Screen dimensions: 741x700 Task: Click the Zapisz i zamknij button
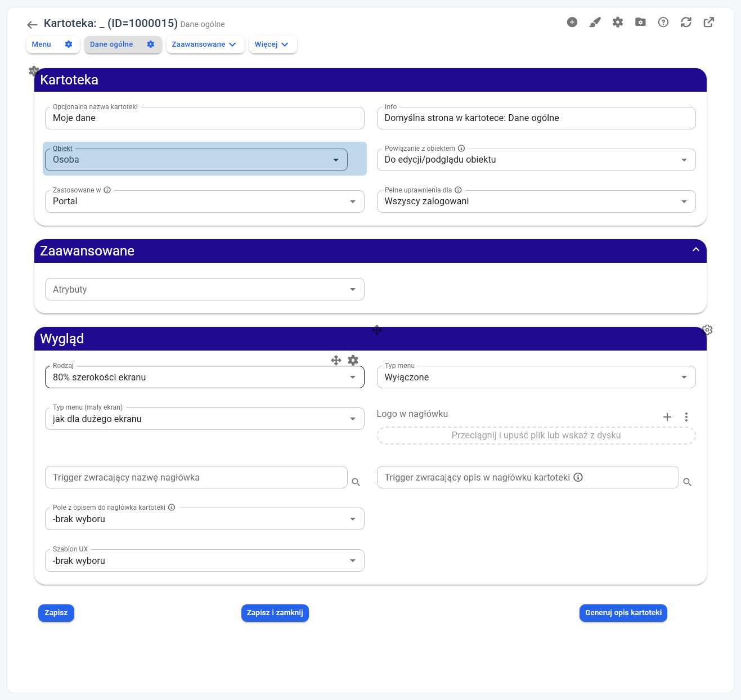(275, 613)
